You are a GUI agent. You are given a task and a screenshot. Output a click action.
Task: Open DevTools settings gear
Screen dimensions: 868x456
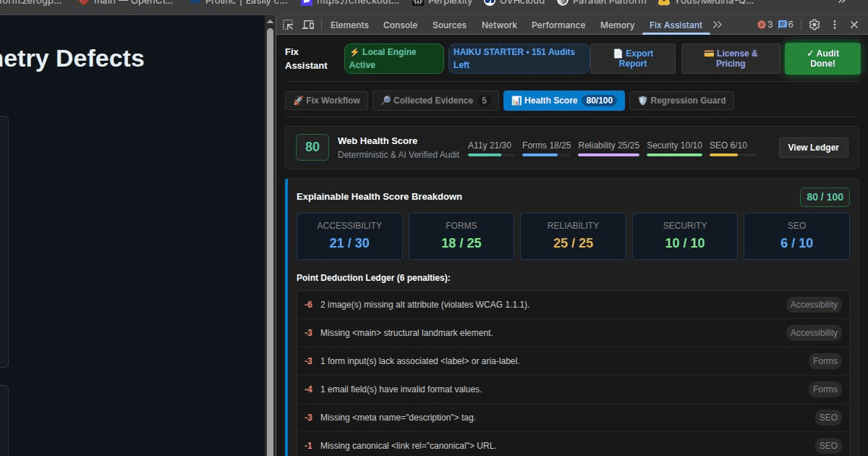[x=814, y=25]
